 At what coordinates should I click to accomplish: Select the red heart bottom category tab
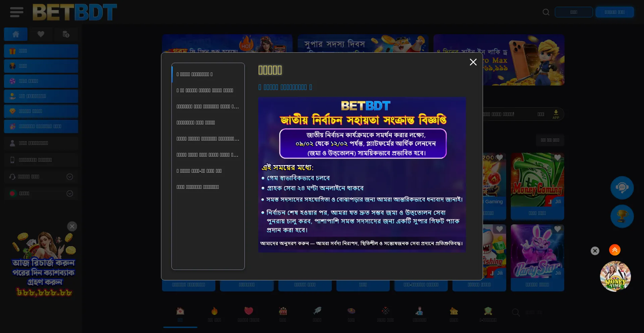[249, 315]
